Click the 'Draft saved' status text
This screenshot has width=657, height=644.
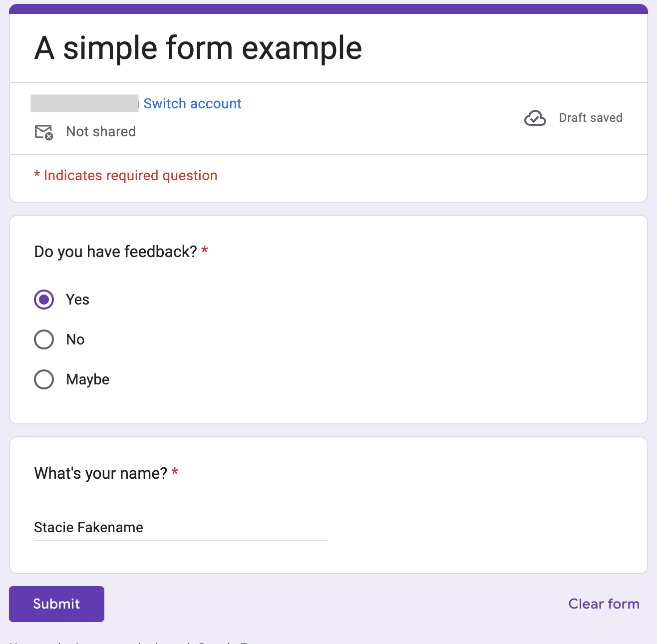(x=591, y=118)
